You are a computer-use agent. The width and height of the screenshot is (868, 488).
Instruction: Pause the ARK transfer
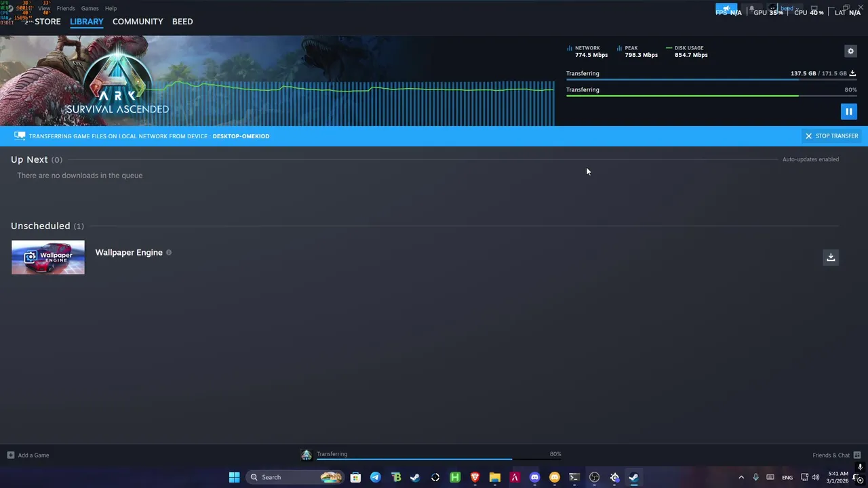pos(848,111)
